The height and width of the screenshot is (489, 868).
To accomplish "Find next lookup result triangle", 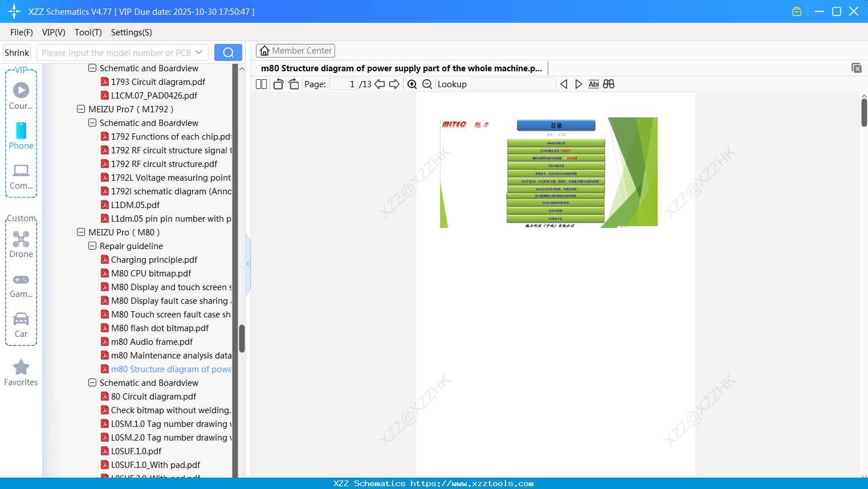I will (578, 84).
